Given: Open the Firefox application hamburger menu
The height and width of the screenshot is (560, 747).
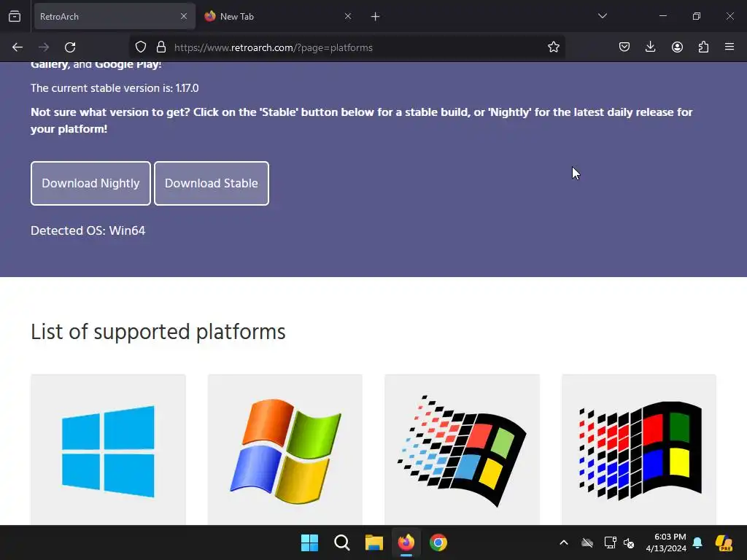Looking at the screenshot, I should [x=729, y=47].
